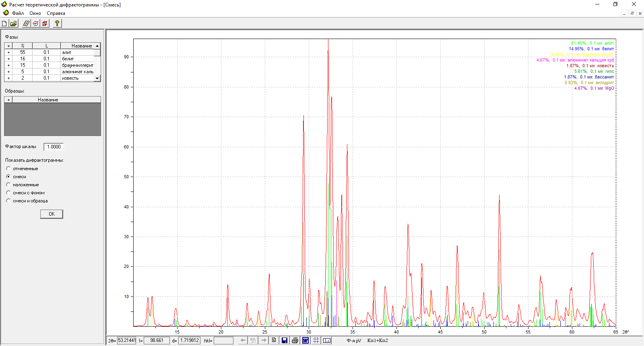Toggle the dotted grid lines icon

point(316,340)
